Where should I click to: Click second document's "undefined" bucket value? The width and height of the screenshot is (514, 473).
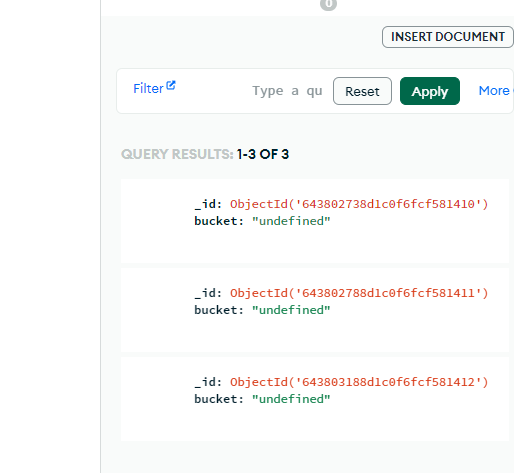click(x=291, y=310)
